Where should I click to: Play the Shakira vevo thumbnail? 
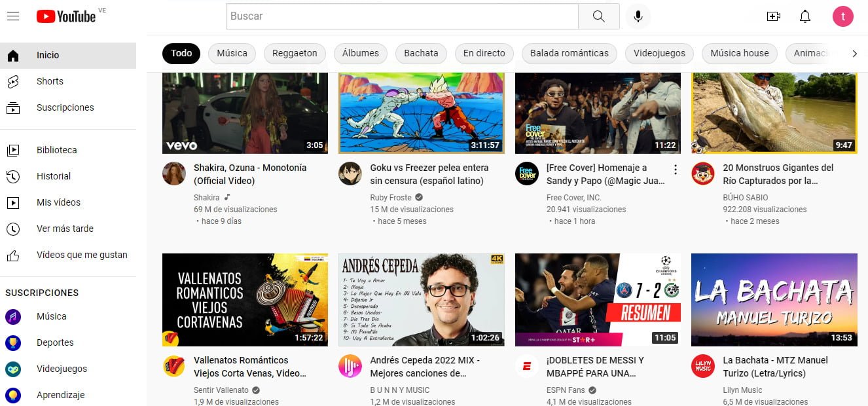(x=245, y=113)
